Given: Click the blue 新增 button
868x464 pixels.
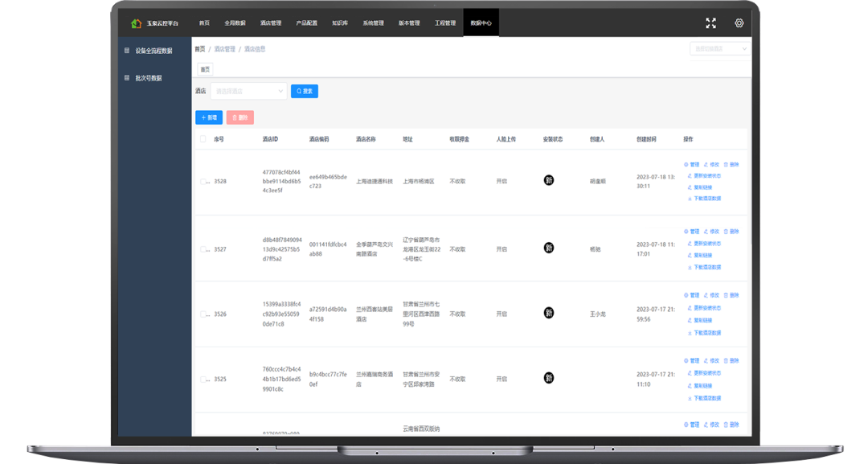Looking at the screenshot, I should [x=209, y=117].
